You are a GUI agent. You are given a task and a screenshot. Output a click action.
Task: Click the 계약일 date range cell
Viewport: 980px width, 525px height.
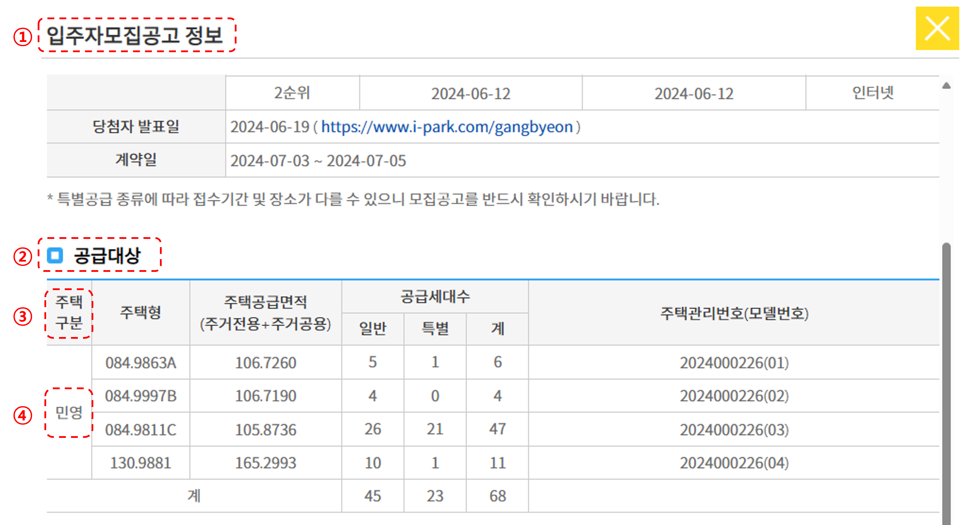click(318, 161)
